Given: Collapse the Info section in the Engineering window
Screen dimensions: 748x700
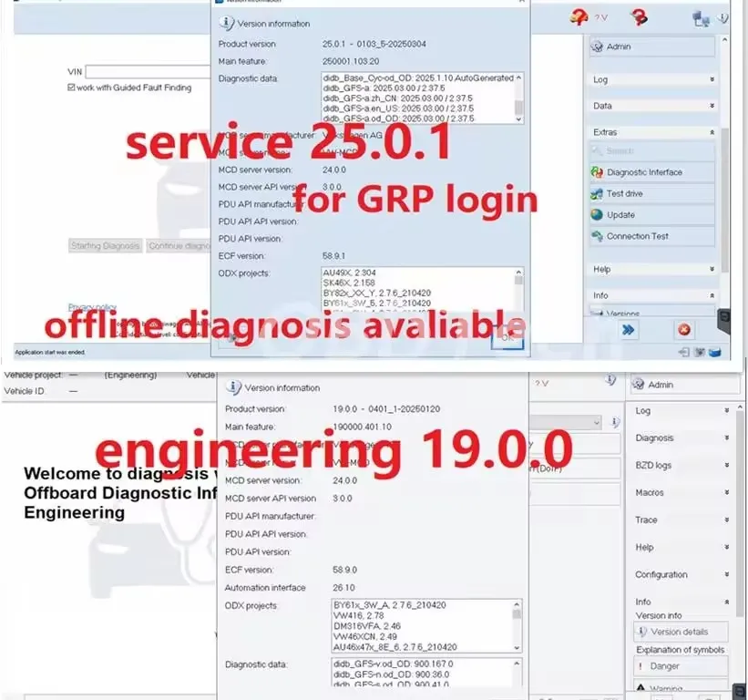Looking at the screenshot, I should click(682, 602).
